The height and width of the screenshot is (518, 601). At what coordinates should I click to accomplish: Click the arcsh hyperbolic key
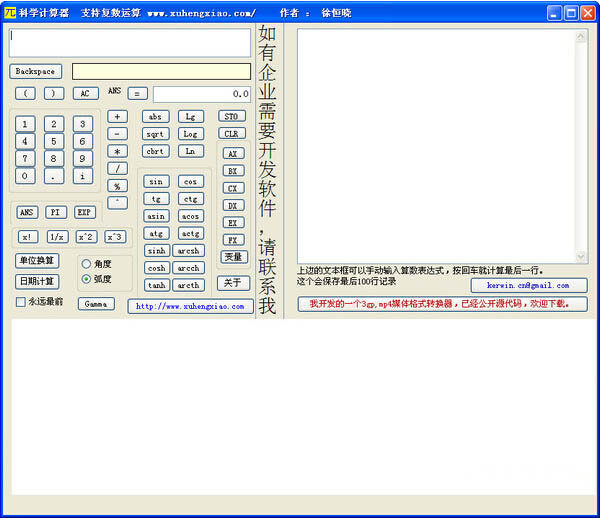[x=188, y=251]
